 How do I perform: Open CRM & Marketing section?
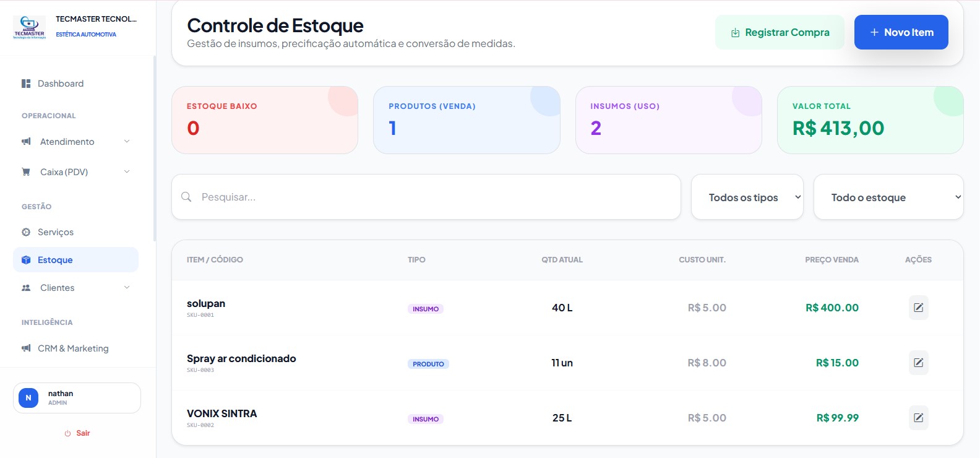[75, 348]
